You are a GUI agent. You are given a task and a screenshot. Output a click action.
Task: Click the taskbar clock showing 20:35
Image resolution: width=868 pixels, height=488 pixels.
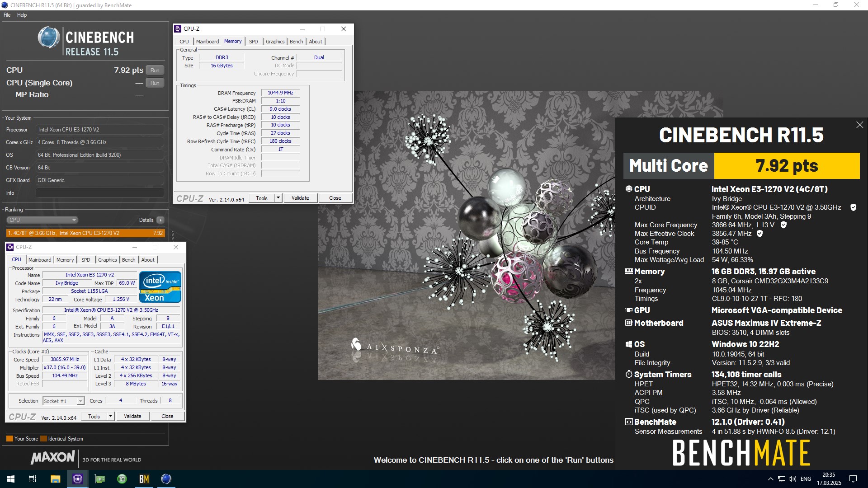click(829, 479)
